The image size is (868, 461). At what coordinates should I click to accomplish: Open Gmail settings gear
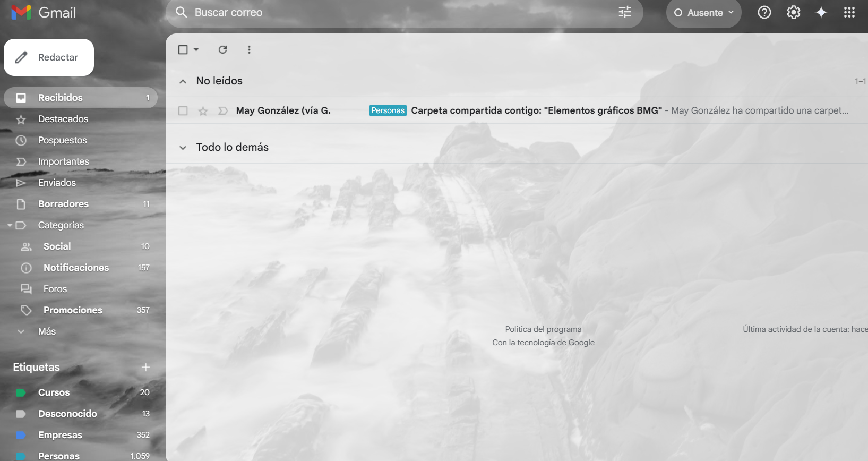pos(793,12)
